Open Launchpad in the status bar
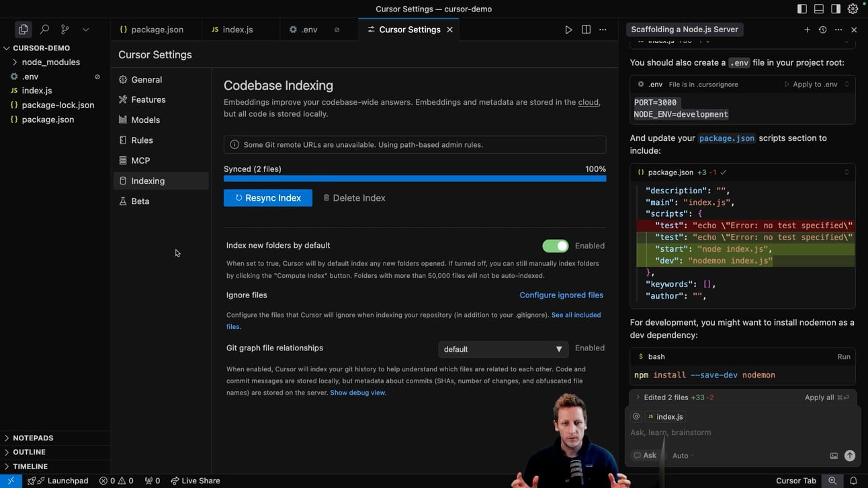Viewport: 868px width, 488px height. pyautogui.click(x=58, y=481)
